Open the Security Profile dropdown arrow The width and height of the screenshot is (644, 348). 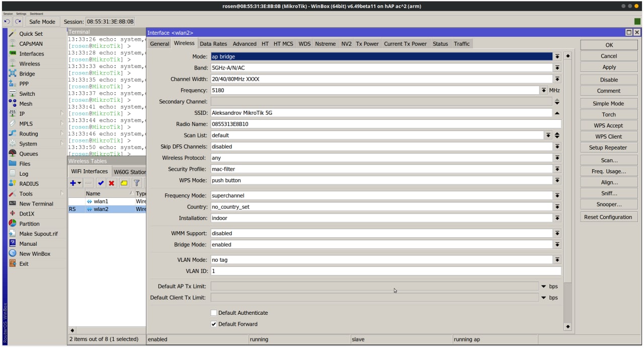click(557, 169)
